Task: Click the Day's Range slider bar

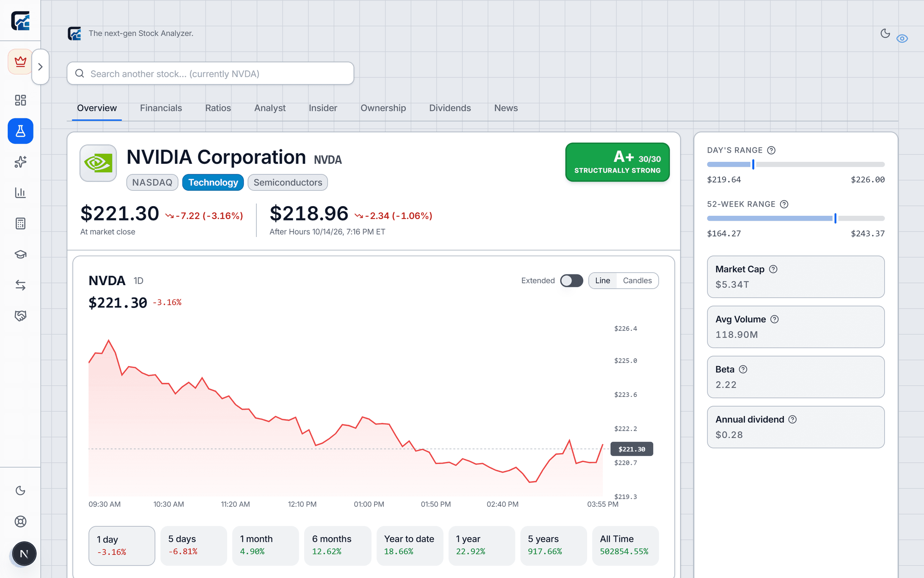Action: [x=796, y=165]
